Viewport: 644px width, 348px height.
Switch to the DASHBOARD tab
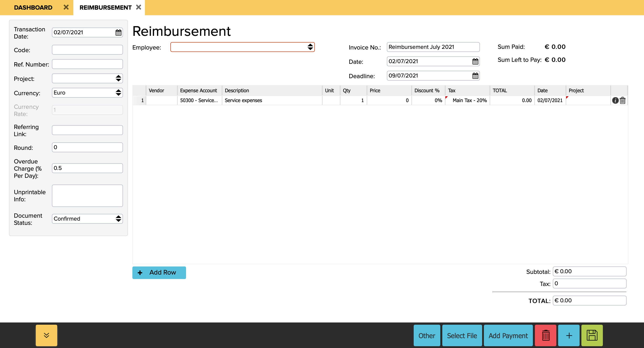33,7
